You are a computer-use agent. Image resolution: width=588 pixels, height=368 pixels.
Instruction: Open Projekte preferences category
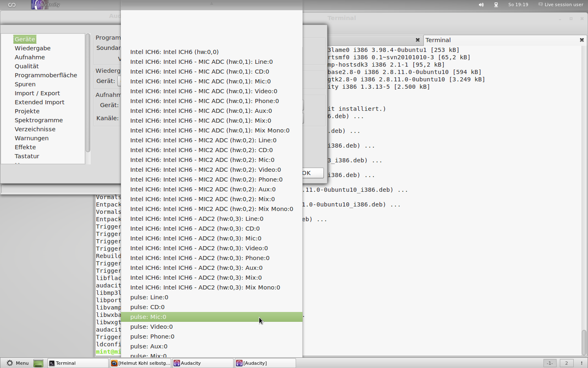pos(27,111)
